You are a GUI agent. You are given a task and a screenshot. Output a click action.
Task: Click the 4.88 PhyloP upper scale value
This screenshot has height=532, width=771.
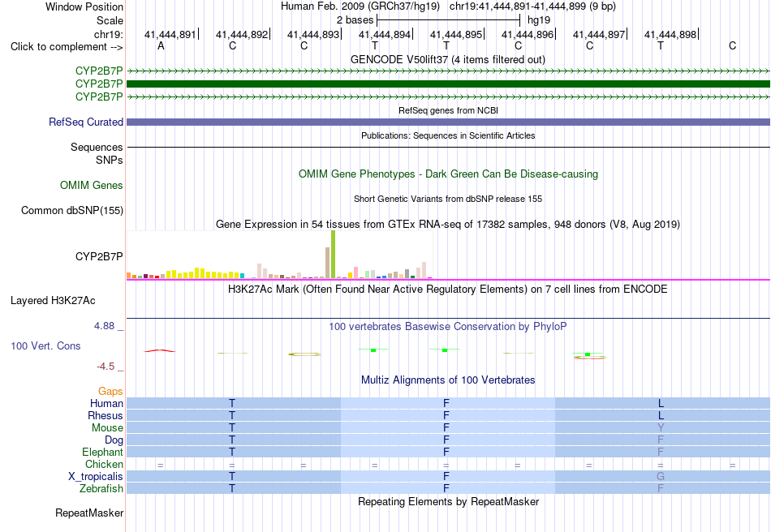click(x=104, y=326)
